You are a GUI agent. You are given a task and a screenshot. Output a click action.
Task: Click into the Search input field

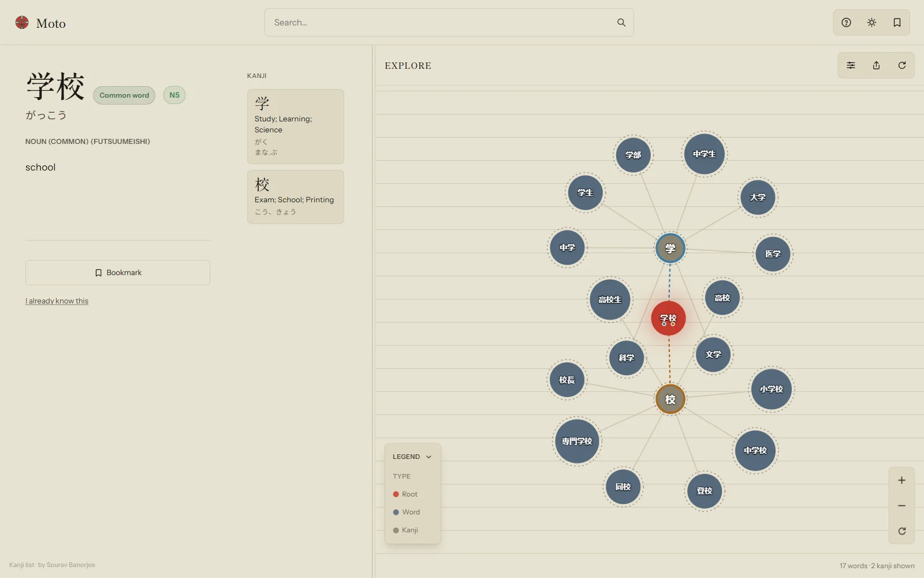tap(449, 23)
